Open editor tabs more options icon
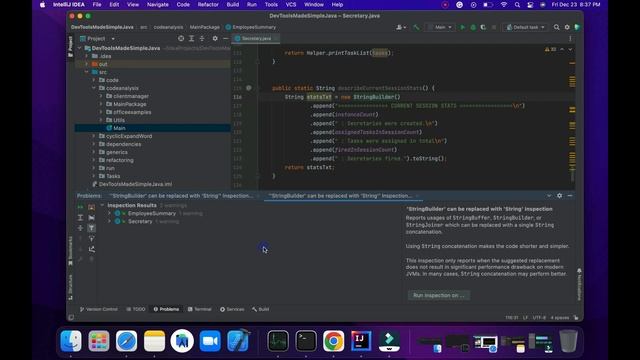This screenshot has height=360, width=640. click(570, 39)
